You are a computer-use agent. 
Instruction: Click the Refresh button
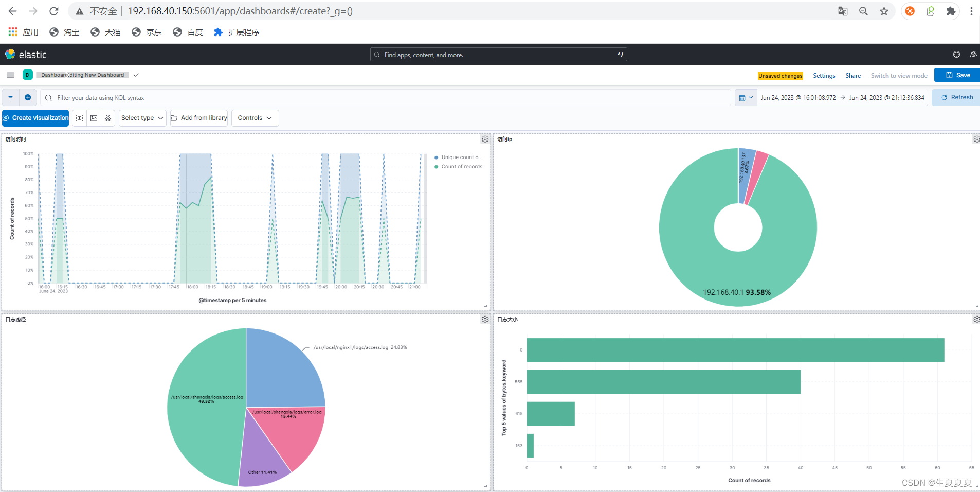[x=956, y=97]
